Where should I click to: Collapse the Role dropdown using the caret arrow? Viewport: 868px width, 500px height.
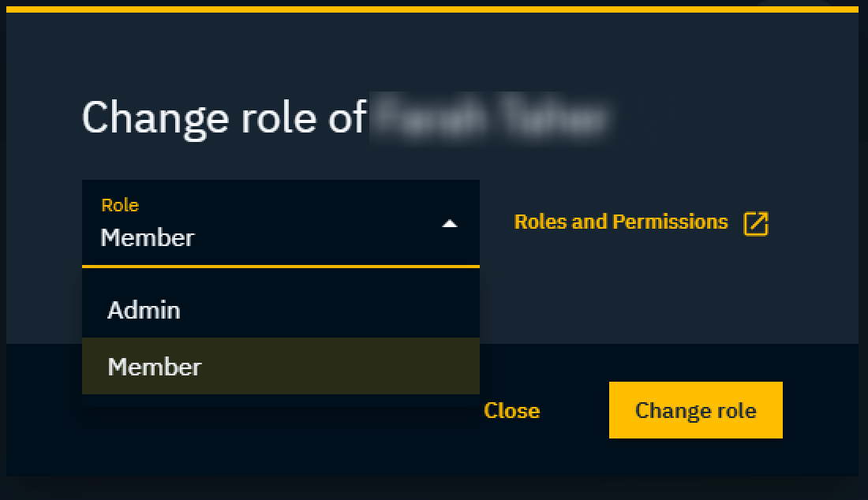pos(450,224)
